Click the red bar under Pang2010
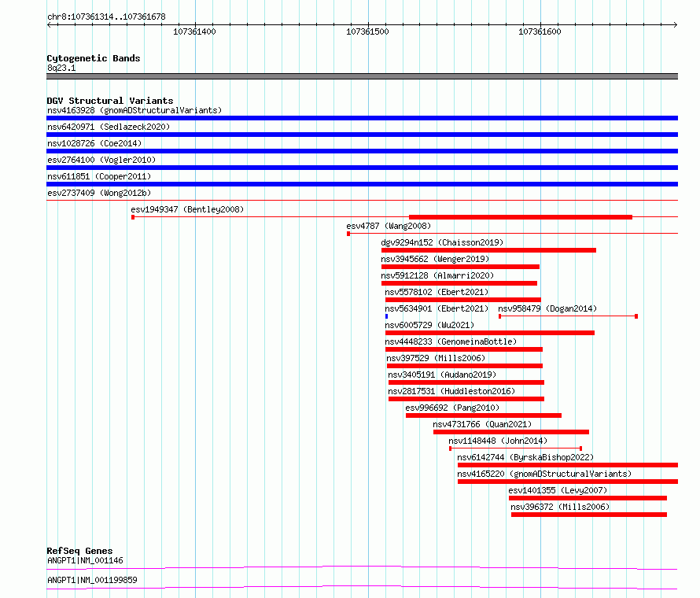Viewport: 700px width, 598px height. point(484,415)
